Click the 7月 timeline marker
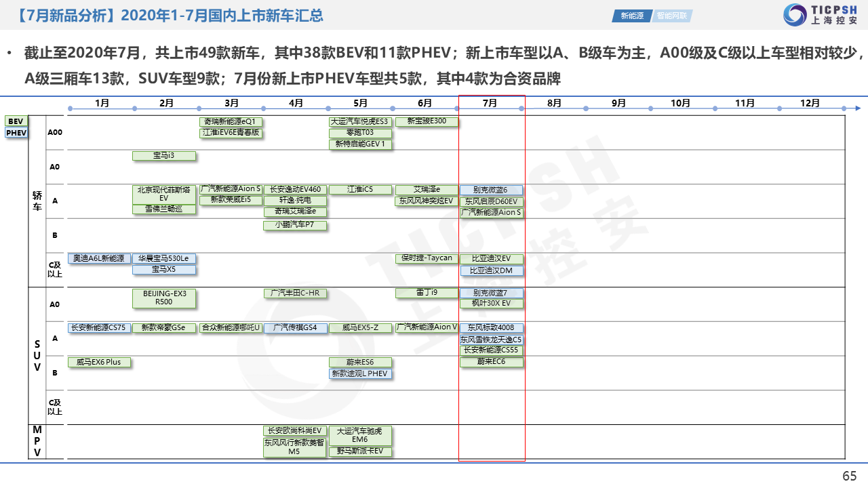 tap(490, 103)
